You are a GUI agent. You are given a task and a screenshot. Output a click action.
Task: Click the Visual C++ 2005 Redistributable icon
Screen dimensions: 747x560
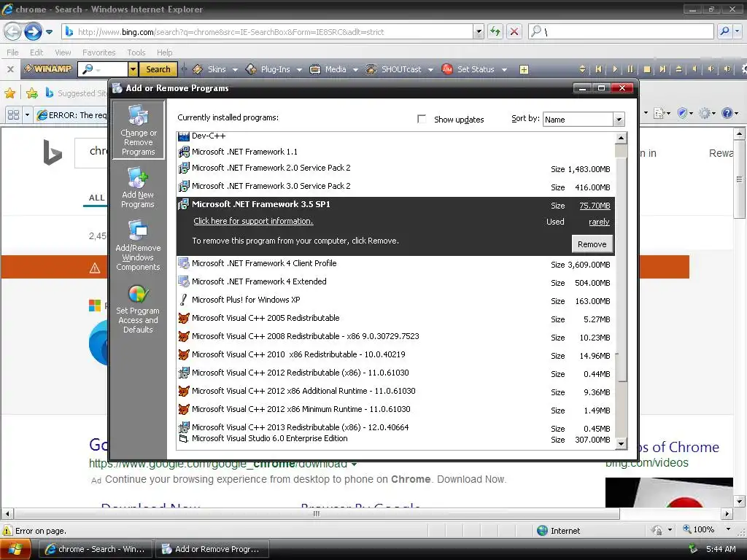183,318
